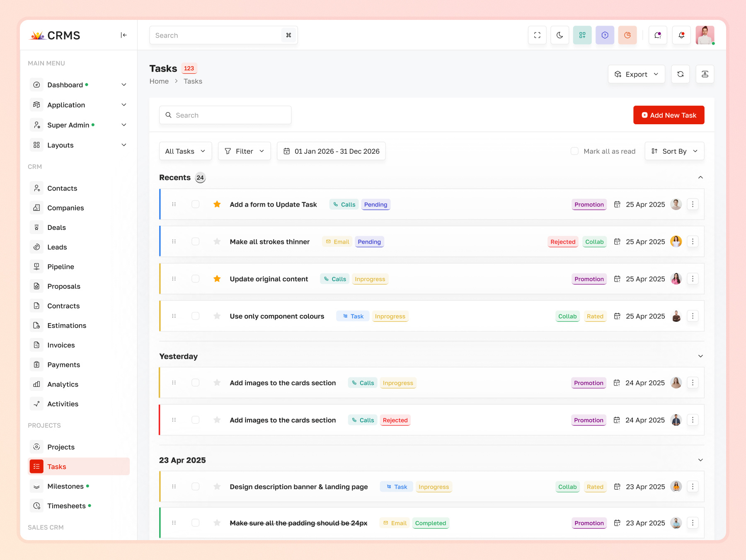This screenshot has width=746, height=560.
Task: Star the Use only component colours task
Action: 217,316
